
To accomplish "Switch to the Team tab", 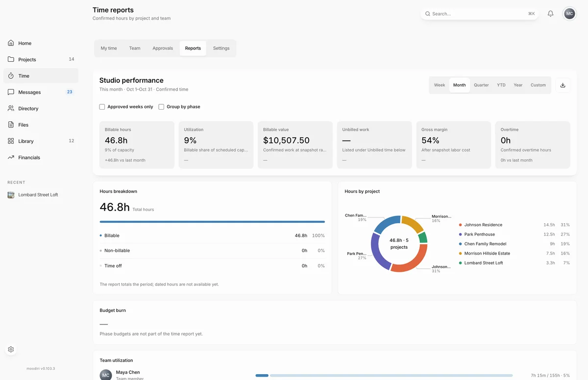I will click(135, 48).
